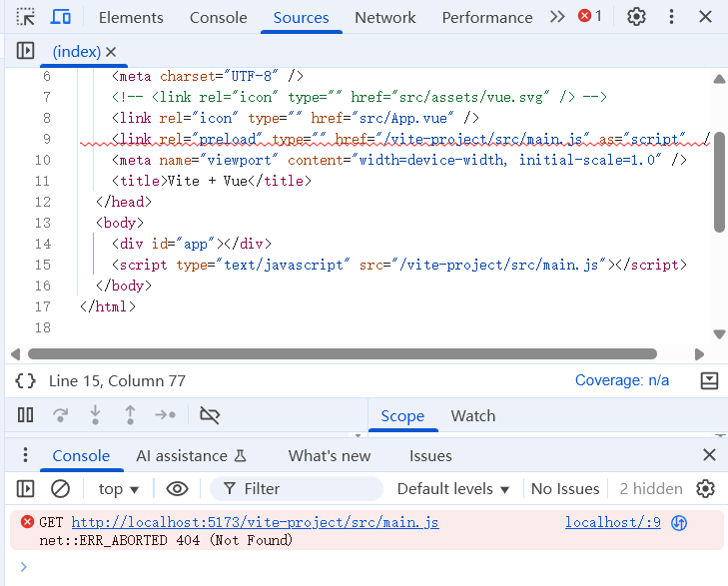Open the Network tab
Viewport: 728px width, 586px height.
pyautogui.click(x=384, y=18)
